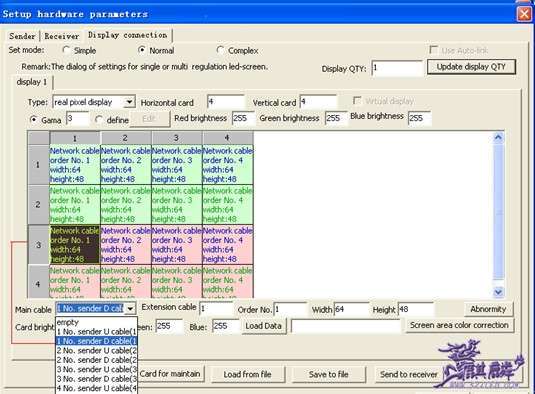Choose the Complex set mode option
535x394 pixels.
[x=220, y=50]
